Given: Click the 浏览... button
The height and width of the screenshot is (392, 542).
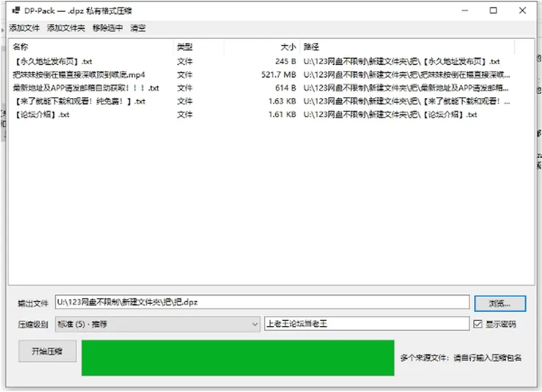Looking at the screenshot, I should tap(500, 303).
